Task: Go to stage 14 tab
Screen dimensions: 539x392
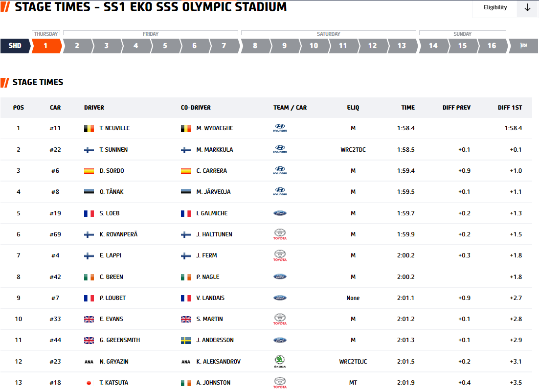Action: [433, 46]
